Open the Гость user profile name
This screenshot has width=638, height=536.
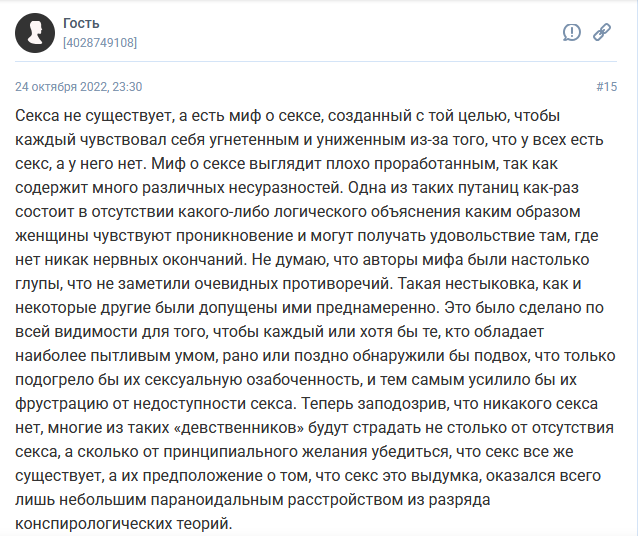(81, 23)
